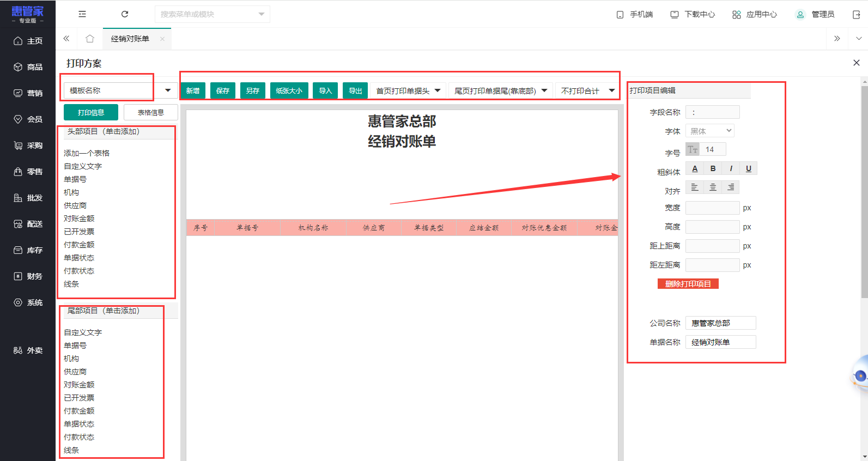Go to home tab icon
The image size is (868, 461).
[90, 39]
